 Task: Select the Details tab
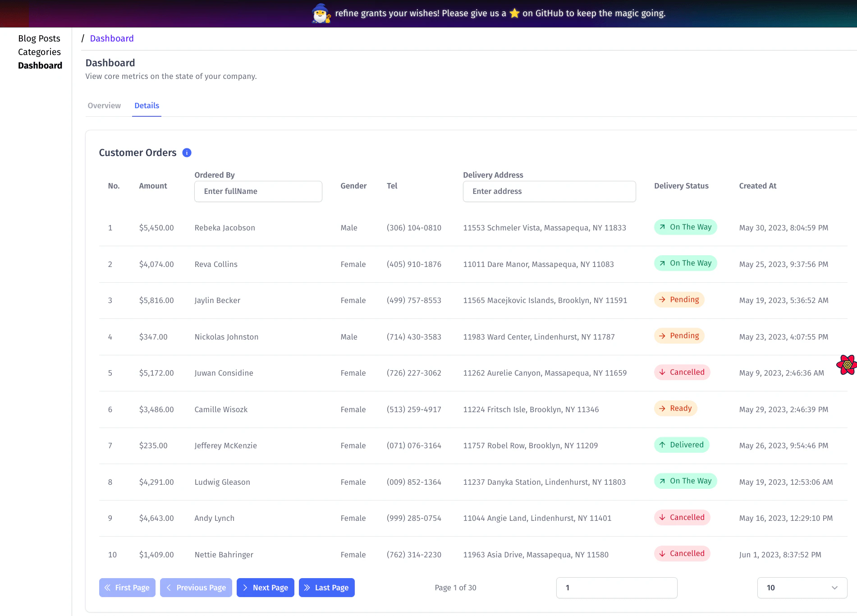click(147, 106)
